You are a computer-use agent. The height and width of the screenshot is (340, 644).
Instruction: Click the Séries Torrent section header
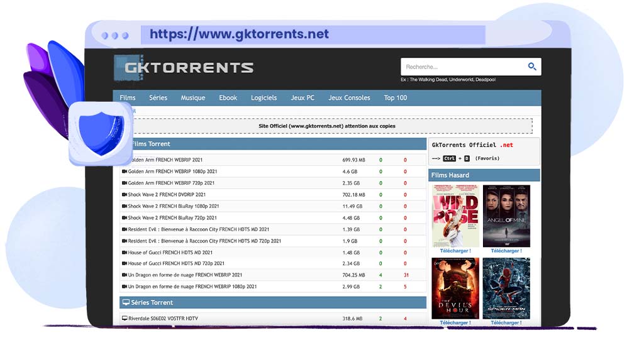pyautogui.click(x=273, y=303)
